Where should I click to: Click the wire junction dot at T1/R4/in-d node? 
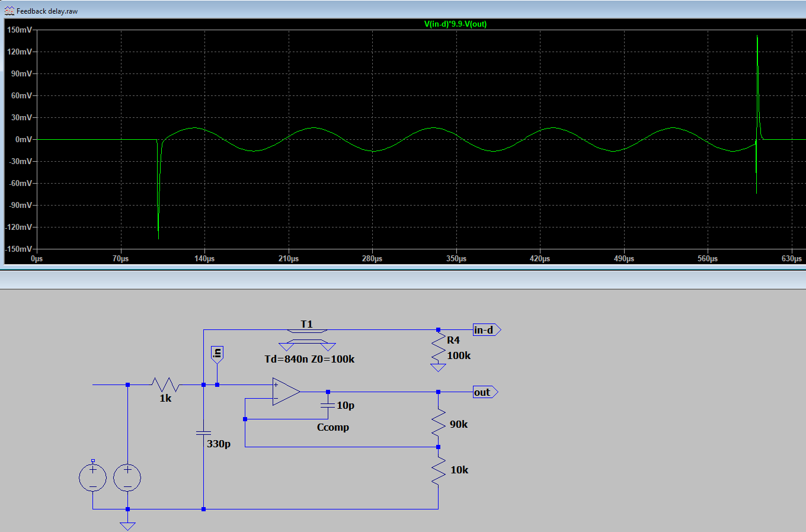[x=438, y=329]
